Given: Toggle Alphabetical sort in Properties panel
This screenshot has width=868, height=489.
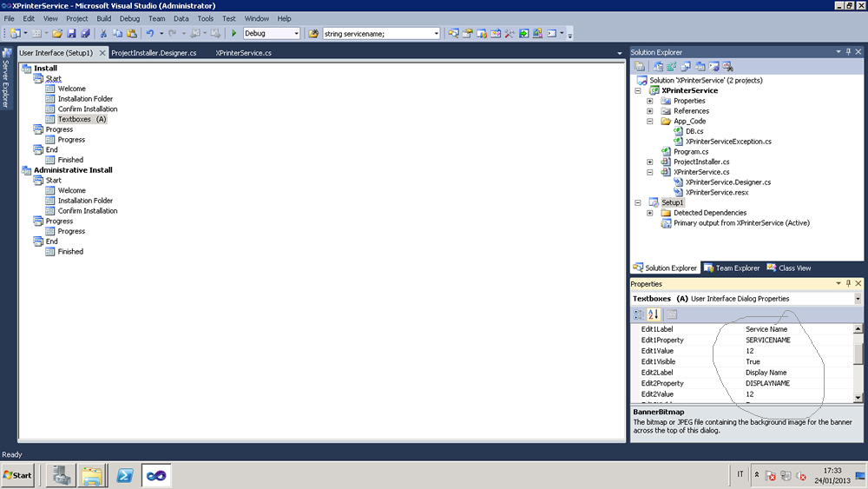Looking at the screenshot, I should [x=654, y=314].
